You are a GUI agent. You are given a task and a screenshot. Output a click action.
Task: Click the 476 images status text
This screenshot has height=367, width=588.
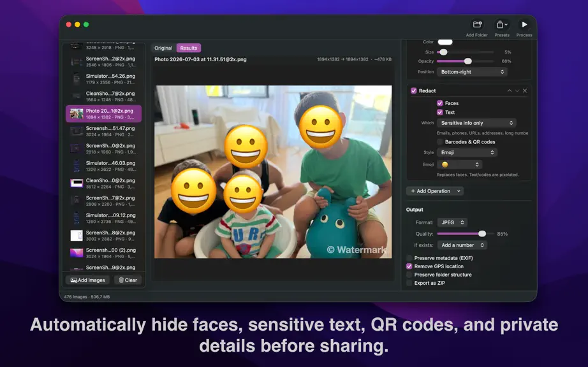coord(87,297)
